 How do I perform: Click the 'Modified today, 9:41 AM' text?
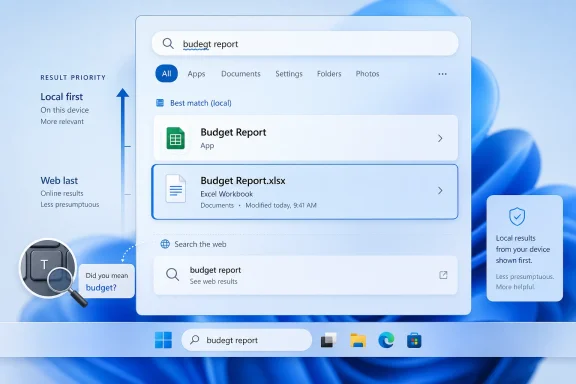point(281,205)
